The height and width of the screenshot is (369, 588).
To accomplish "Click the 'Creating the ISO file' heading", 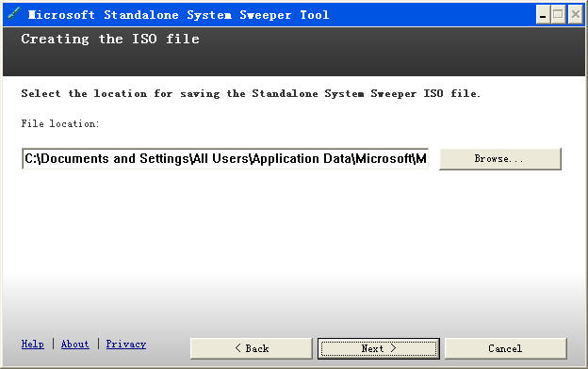I will (110, 39).
